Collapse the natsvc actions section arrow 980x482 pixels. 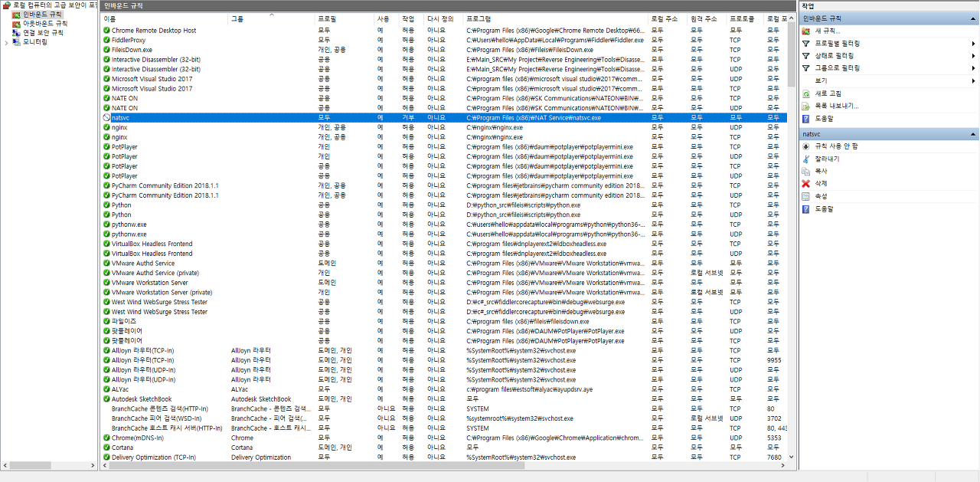(973, 134)
